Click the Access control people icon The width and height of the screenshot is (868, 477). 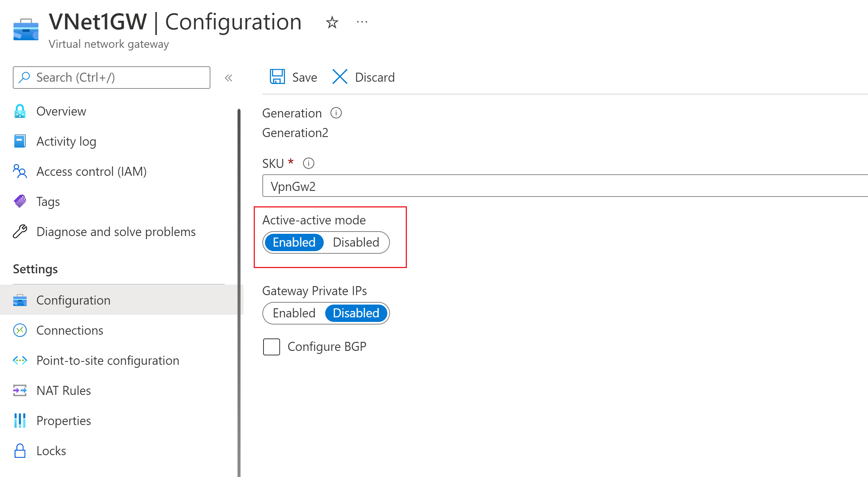[20, 171]
